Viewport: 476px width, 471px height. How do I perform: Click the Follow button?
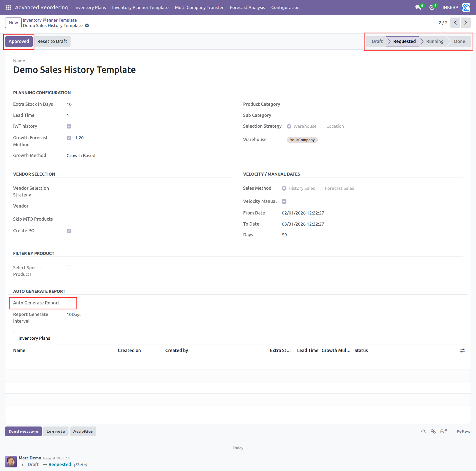[463, 431]
